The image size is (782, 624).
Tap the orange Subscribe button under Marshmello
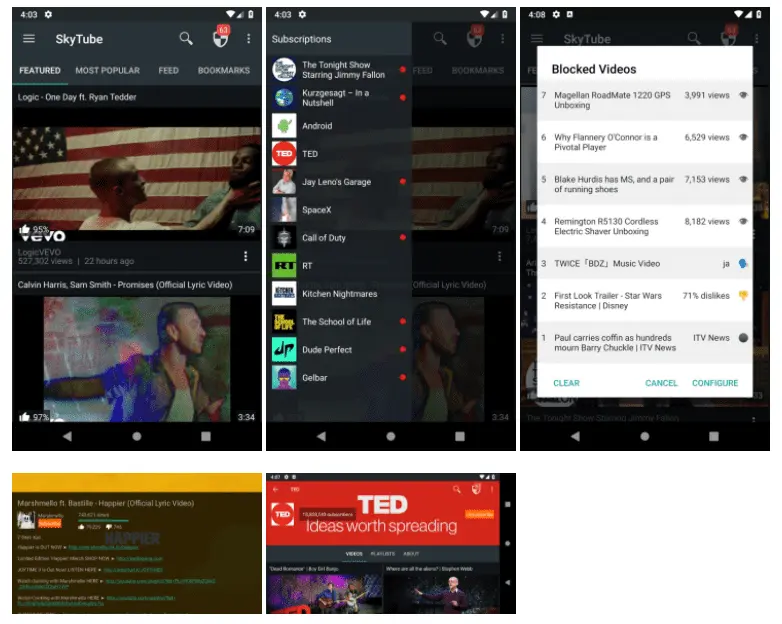pos(49,523)
